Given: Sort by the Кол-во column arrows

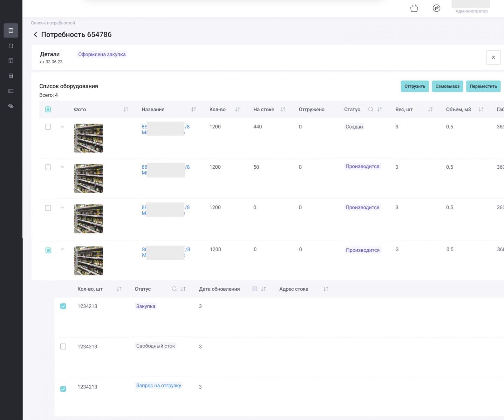Looking at the screenshot, I should 237,110.
